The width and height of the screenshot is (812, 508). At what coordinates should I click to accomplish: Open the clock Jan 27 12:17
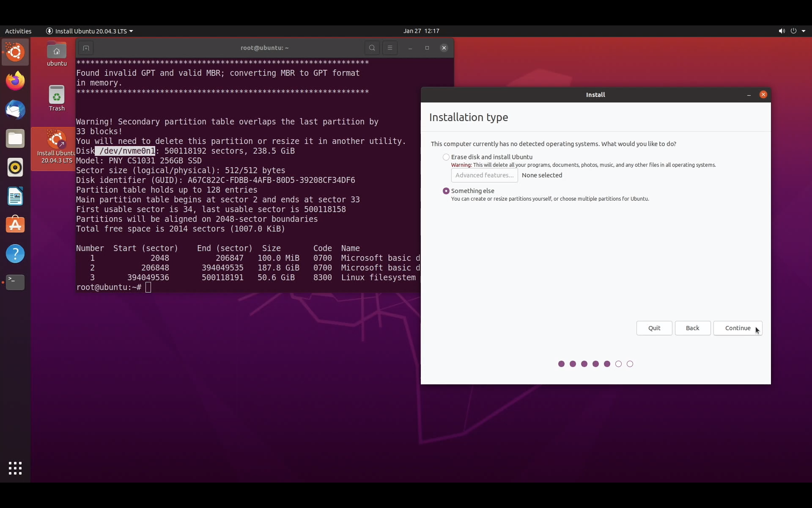pos(421,31)
